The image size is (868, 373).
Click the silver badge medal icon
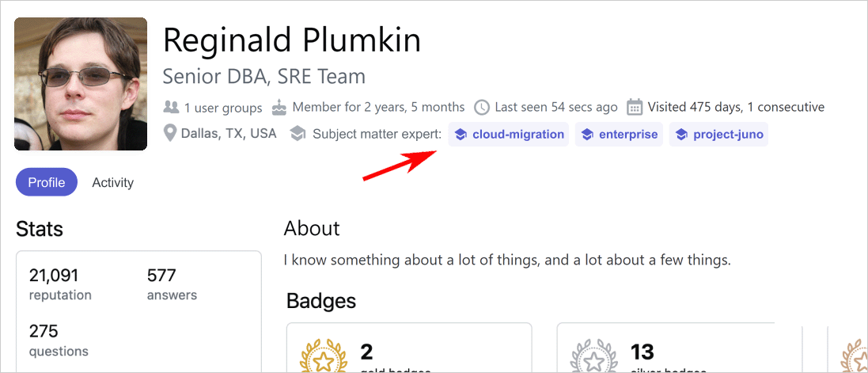tap(593, 358)
